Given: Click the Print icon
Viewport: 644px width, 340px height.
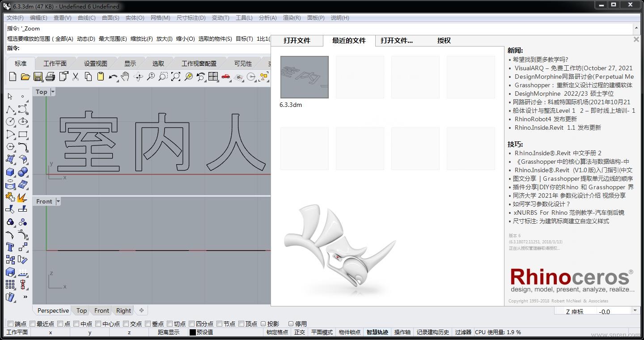Looking at the screenshot, I should pos(51,77).
